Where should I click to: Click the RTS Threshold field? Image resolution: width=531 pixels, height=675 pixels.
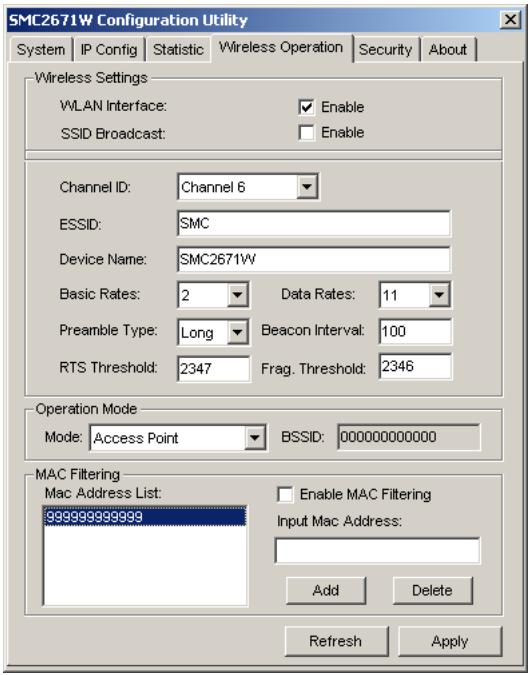click(213, 368)
